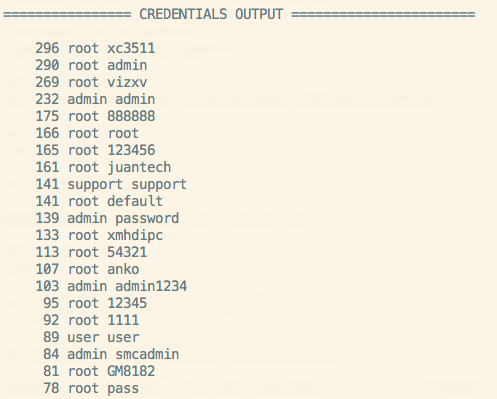The width and height of the screenshot is (497, 399).
Task: Select the 232 admin admin line
Action: 95,99
